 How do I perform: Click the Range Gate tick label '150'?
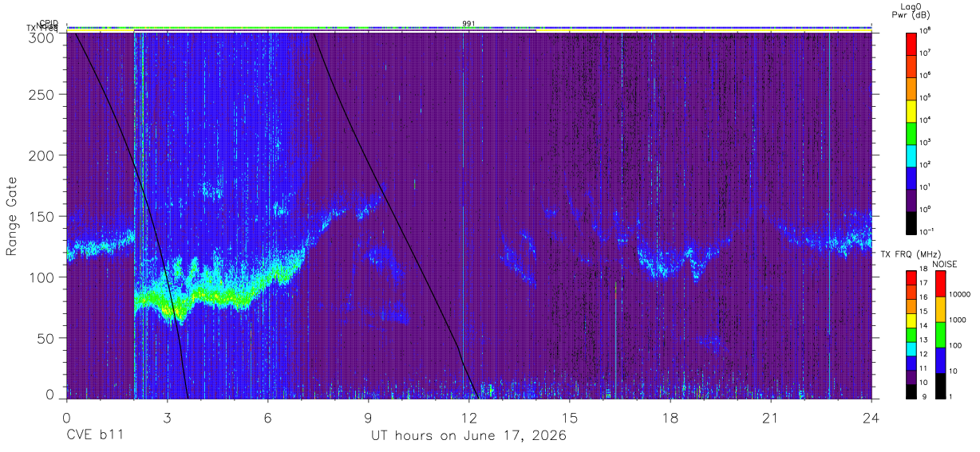point(41,216)
